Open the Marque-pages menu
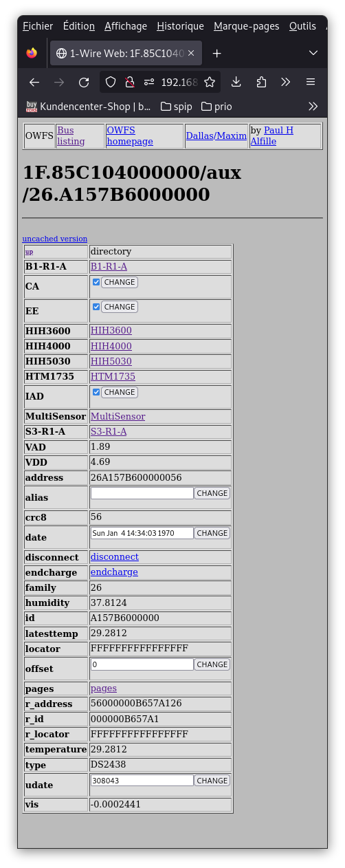 [x=247, y=26]
